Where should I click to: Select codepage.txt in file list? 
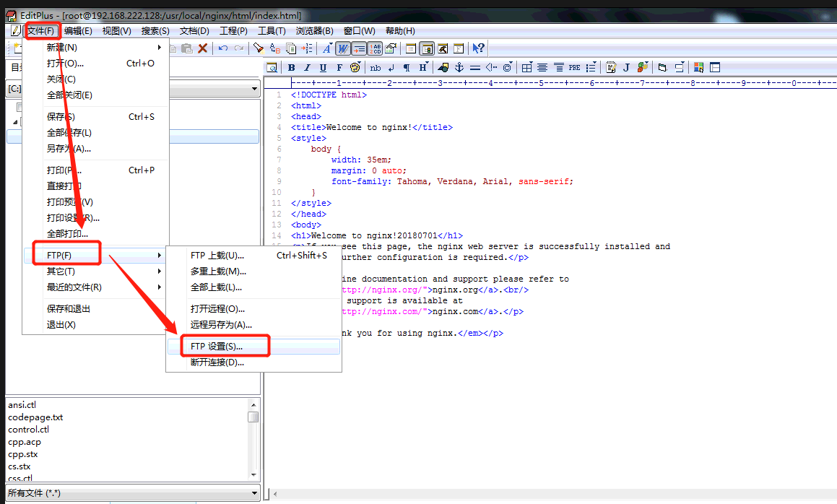[x=36, y=417]
